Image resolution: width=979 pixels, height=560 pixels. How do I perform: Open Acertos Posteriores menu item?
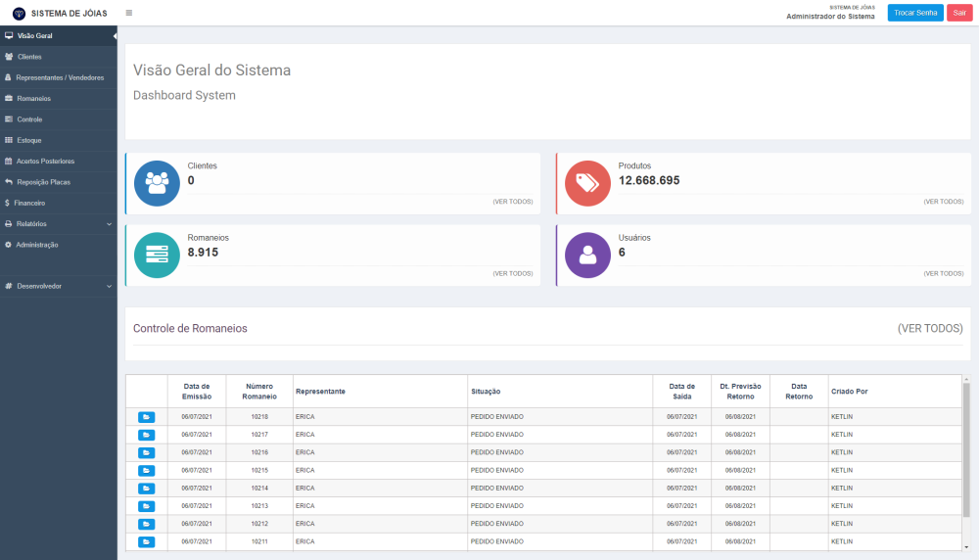coord(59,162)
